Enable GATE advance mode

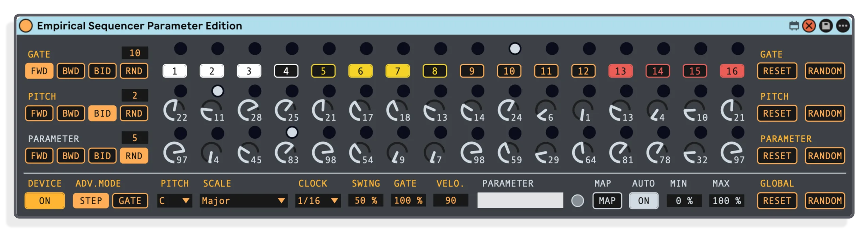pos(130,201)
